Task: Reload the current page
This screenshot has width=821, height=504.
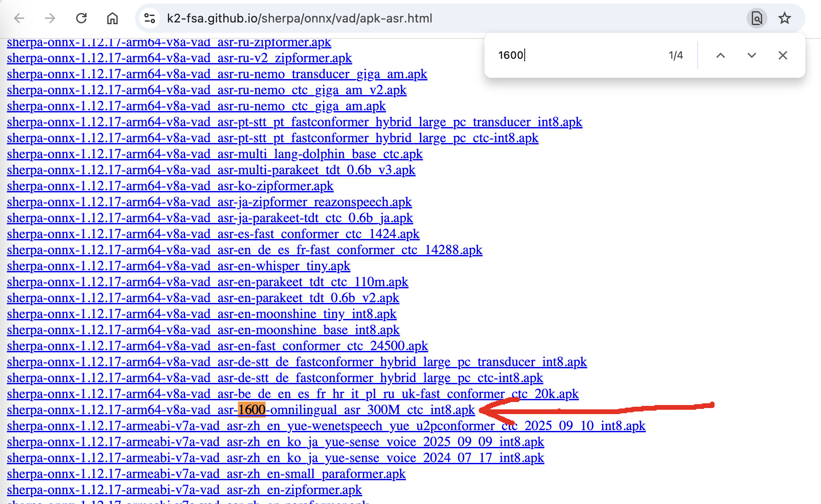Action: tap(81, 18)
